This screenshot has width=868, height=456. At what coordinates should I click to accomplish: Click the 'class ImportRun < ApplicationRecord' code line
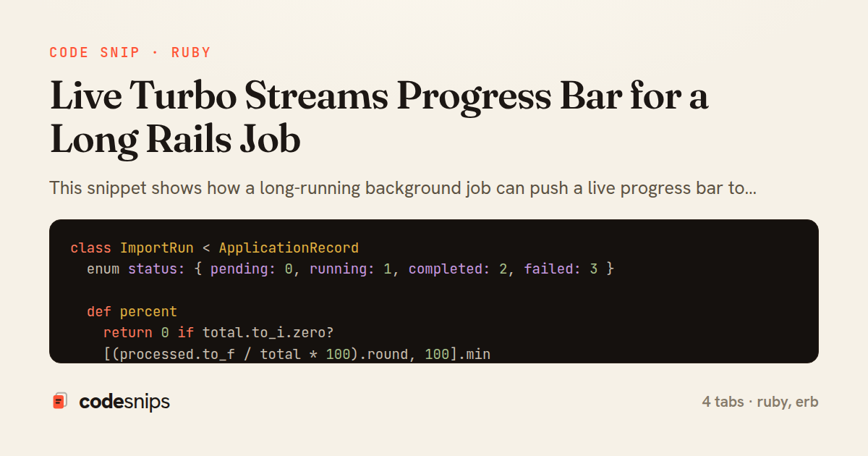tap(215, 248)
